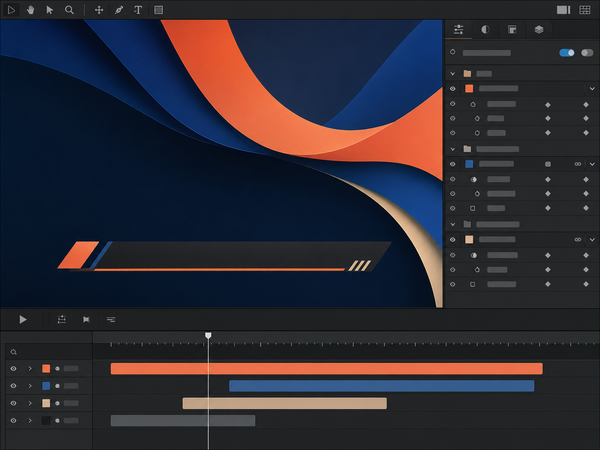Click the orange parallelogram in lower-third graphic
The height and width of the screenshot is (450, 600).
78,255
